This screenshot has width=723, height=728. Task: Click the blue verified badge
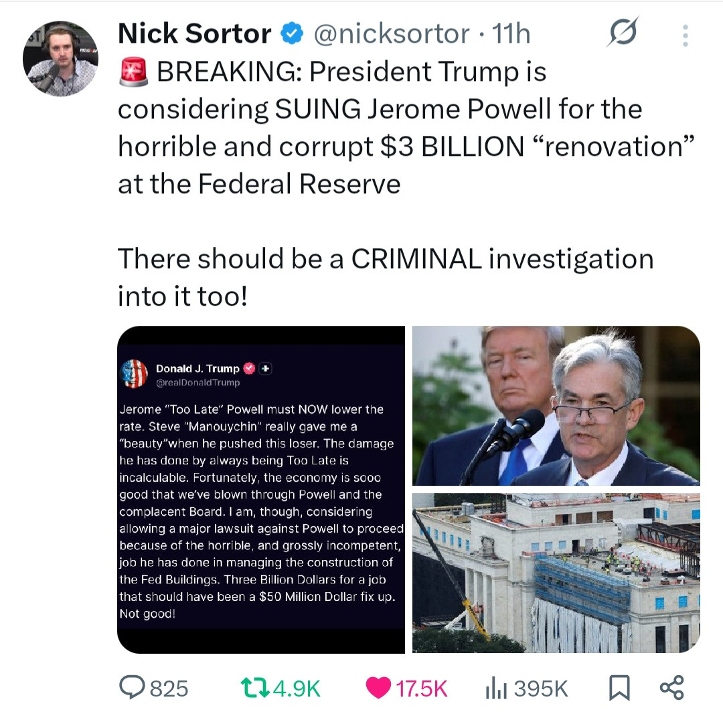292,33
